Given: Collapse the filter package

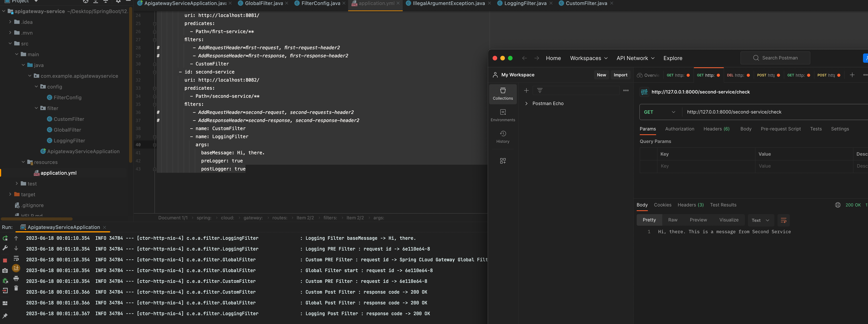Looking at the screenshot, I should click(36, 108).
